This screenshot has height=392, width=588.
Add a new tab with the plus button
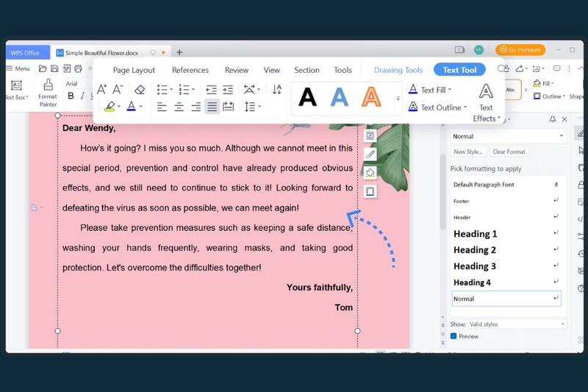pos(179,52)
